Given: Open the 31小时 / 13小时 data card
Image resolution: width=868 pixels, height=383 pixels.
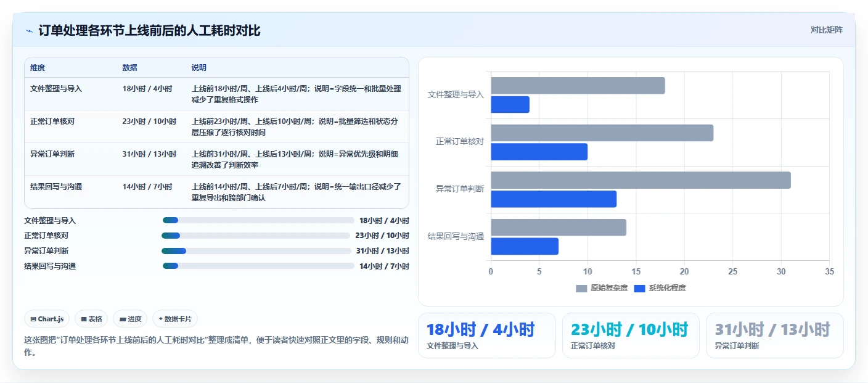Looking at the screenshot, I should tap(775, 336).
